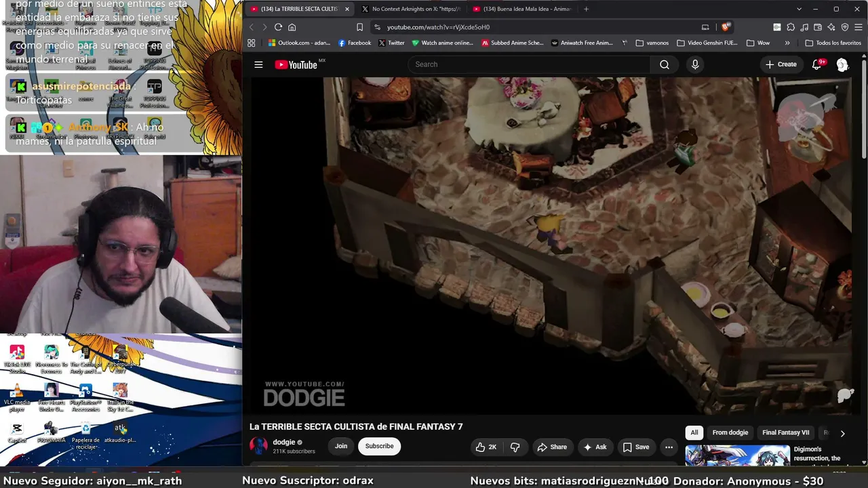Click the Ask button
Viewport: 868px width, 488px height.
[594, 447]
